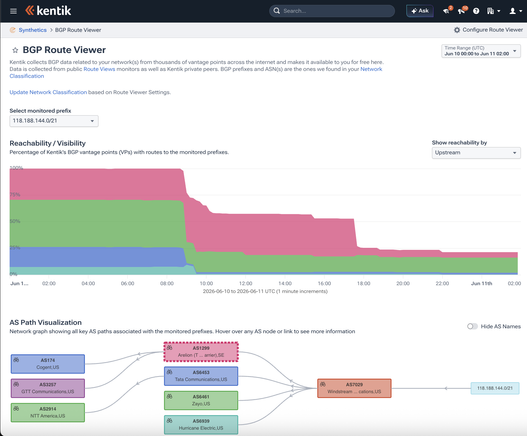Select the AS3257 GTT Communications node
This screenshot has width=527, height=436.
pos(48,388)
